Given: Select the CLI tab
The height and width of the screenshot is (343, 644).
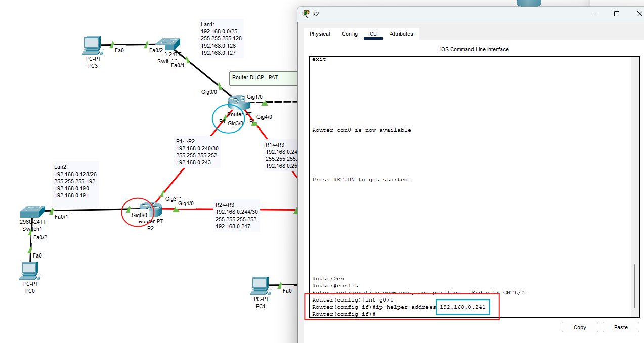Looking at the screenshot, I should pos(373,34).
